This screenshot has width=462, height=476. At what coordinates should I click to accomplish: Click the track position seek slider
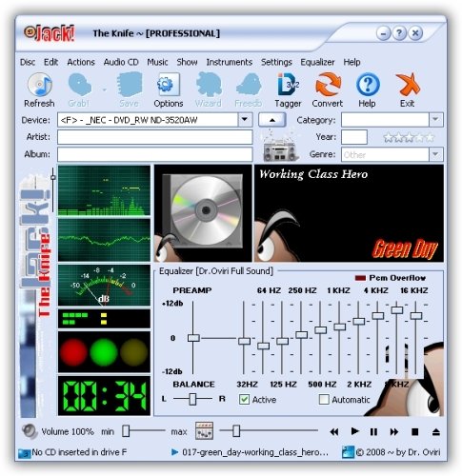pyautogui.click(x=236, y=431)
